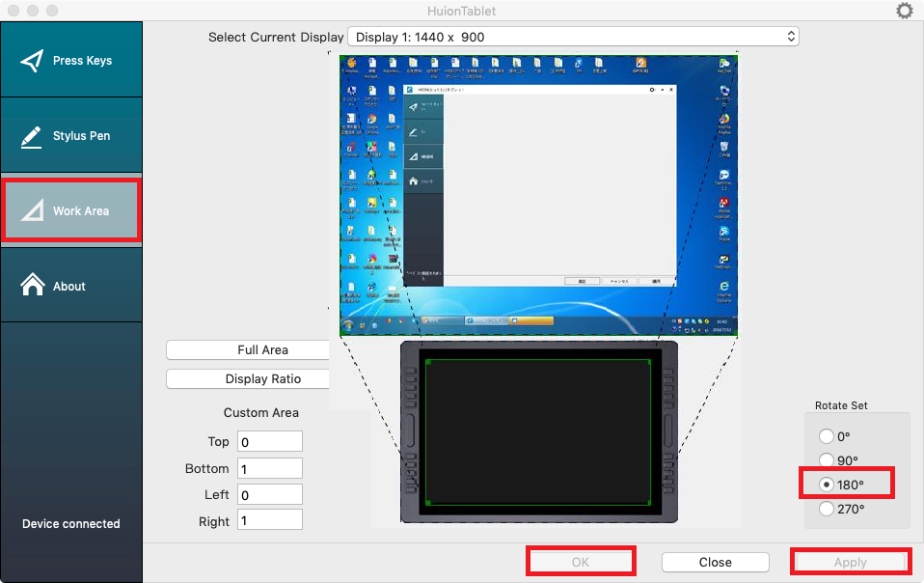Go to the About tab
Screen dimensions: 924x583
point(71,286)
